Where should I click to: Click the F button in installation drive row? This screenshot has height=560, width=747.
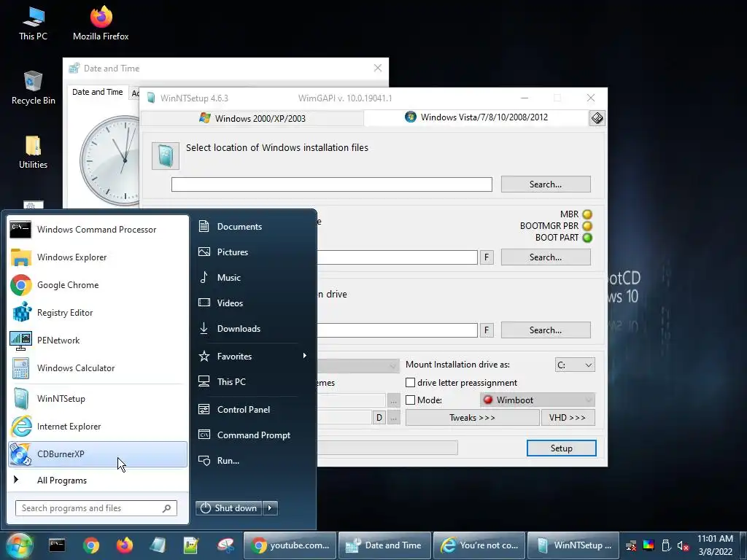pos(487,330)
